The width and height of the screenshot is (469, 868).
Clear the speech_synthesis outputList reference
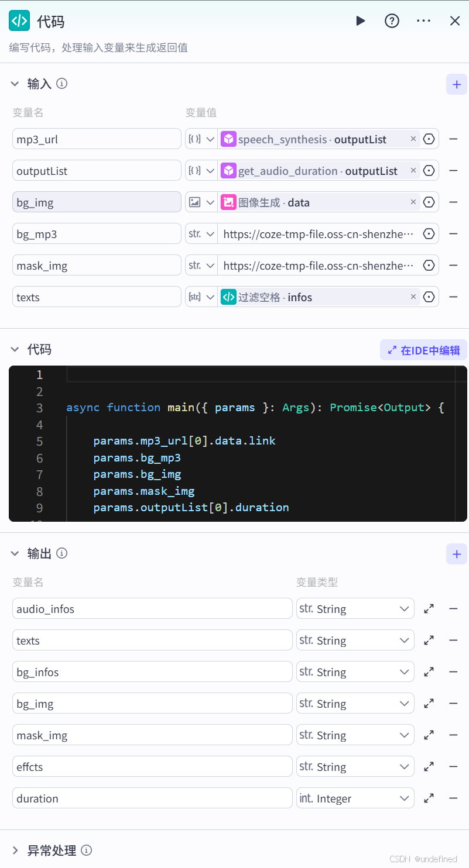click(x=413, y=139)
